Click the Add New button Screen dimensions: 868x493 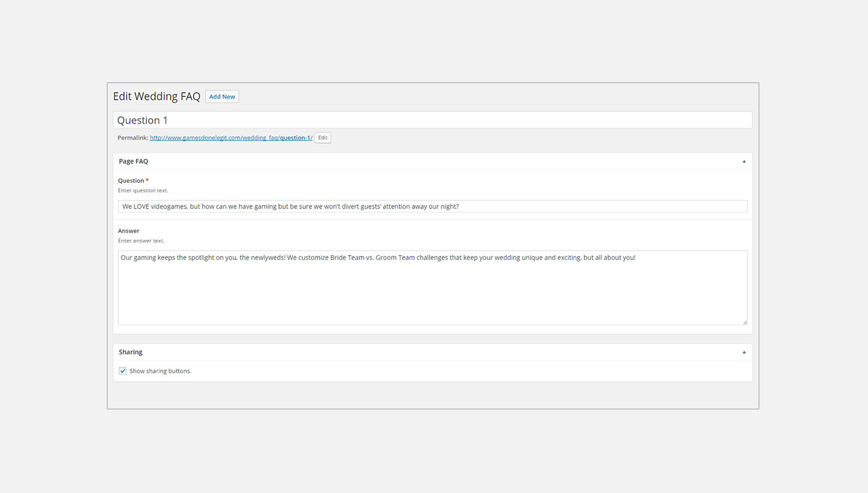pos(222,96)
